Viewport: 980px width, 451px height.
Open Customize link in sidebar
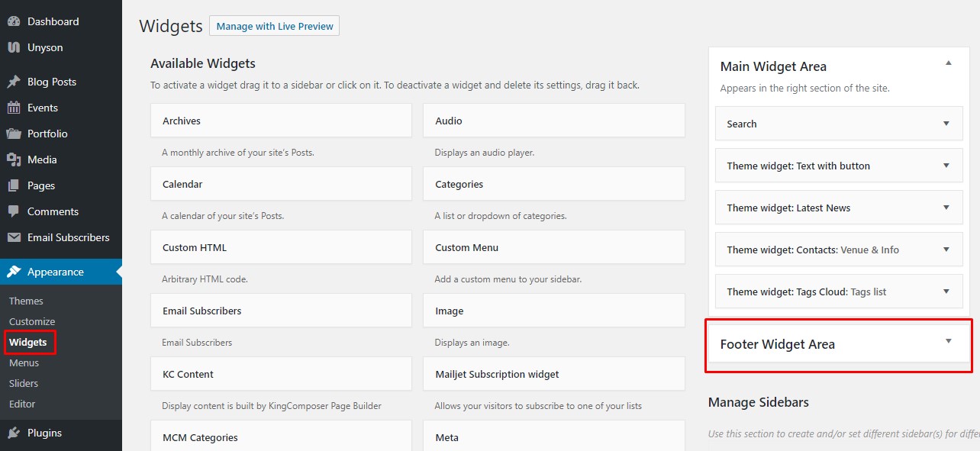click(32, 321)
